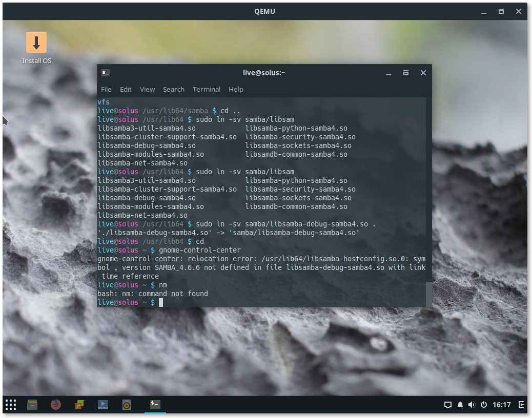Open the Edit menu in terminal
532x418 pixels.
click(126, 90)
